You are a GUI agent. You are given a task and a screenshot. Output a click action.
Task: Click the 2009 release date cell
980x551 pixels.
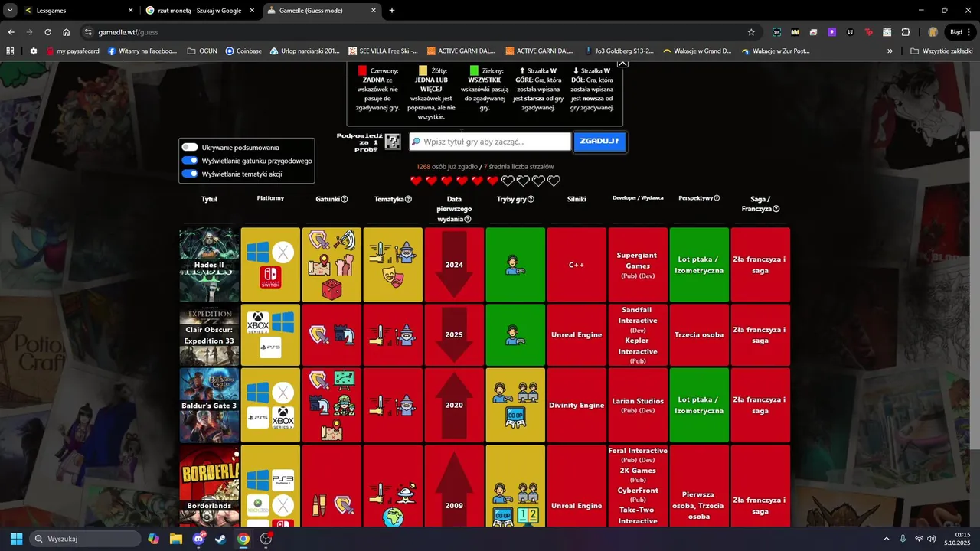454,486
